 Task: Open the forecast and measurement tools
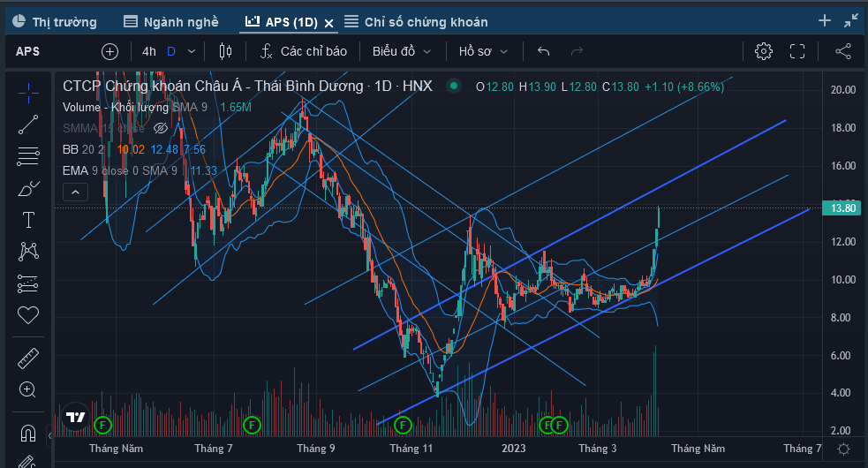[x=28, y=283]
